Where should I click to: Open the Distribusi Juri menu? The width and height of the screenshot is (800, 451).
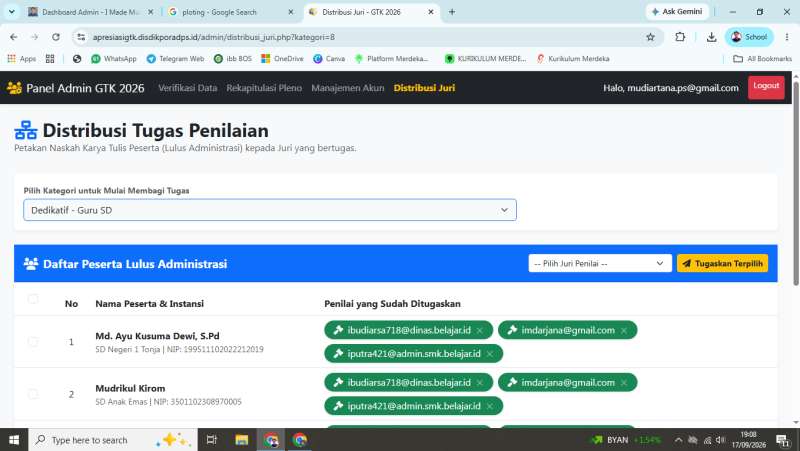click(x=424, y=88)
